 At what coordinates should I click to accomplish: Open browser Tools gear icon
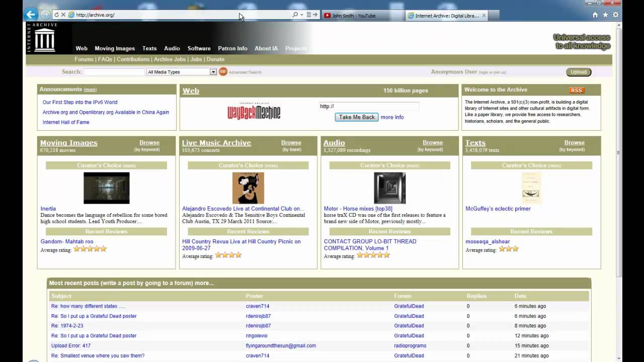coord(615,15)
